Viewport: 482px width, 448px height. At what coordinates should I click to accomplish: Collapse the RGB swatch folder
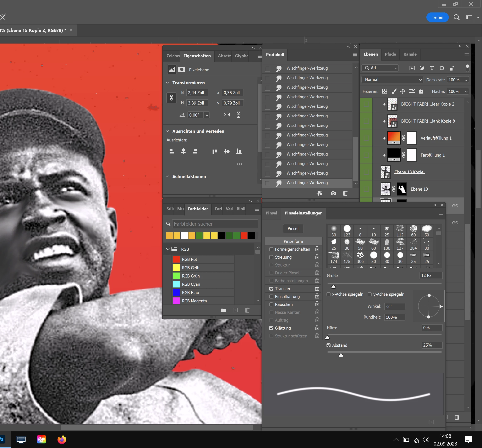coord(168,249)
